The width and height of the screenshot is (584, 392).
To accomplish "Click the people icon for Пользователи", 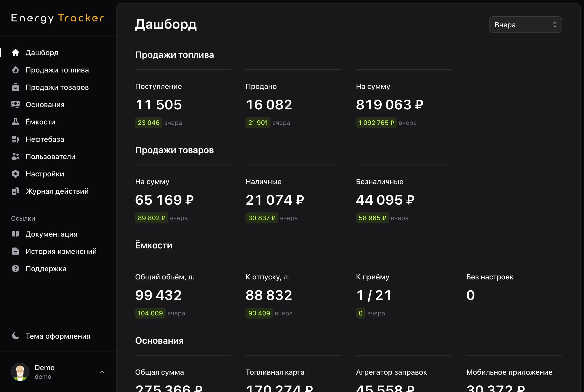I will click(x=16, y=157).
